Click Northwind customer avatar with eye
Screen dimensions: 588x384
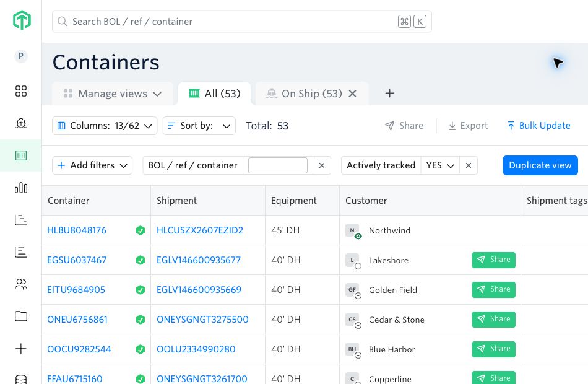(x=353, y=231)
